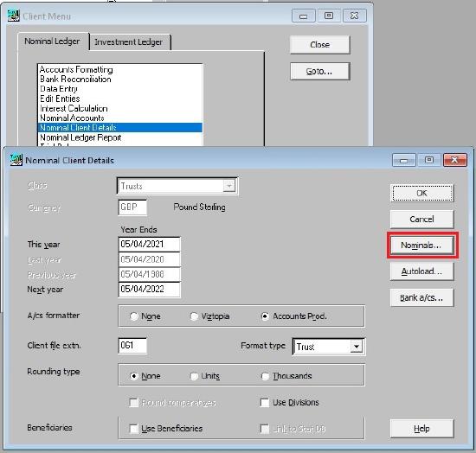Viewport: 476px width, 453px height.
Task: Select Bank Reconciliation in list
Action: coord(120,80)
